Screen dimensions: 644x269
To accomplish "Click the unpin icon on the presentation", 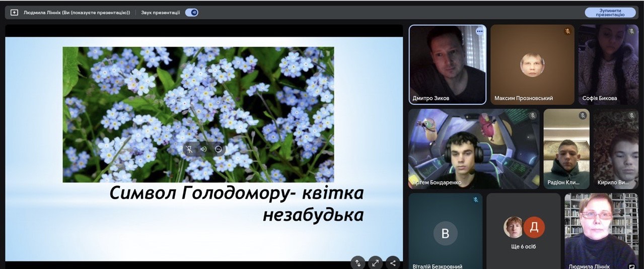I will 189,149.
